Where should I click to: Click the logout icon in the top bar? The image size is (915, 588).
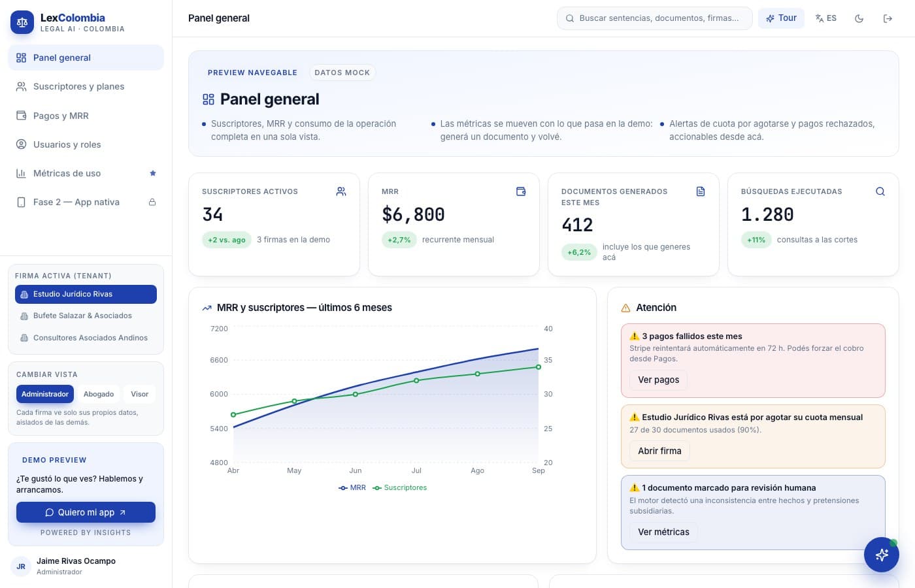pos(888,18)
